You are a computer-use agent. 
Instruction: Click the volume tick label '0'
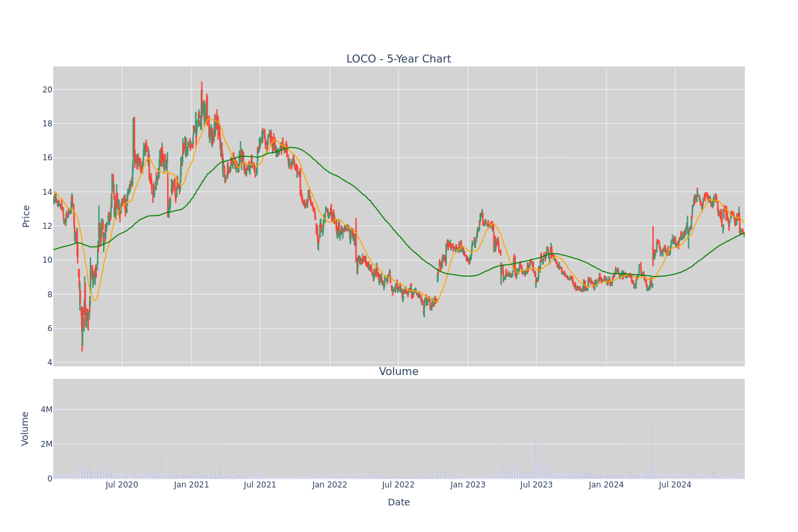click(50, 479)
